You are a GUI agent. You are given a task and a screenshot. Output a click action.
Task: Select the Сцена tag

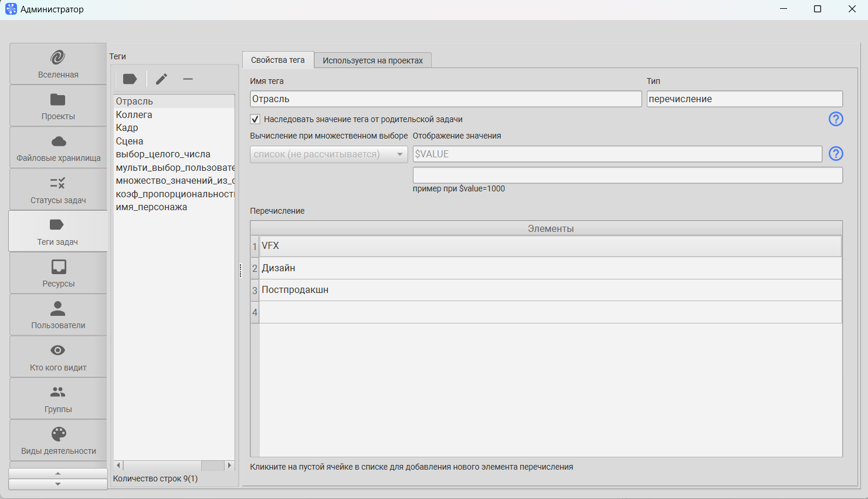point(174,141)
